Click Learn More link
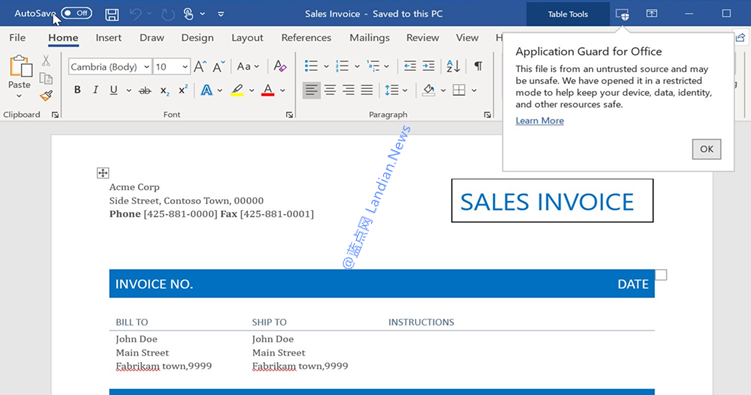 point(539,121)
